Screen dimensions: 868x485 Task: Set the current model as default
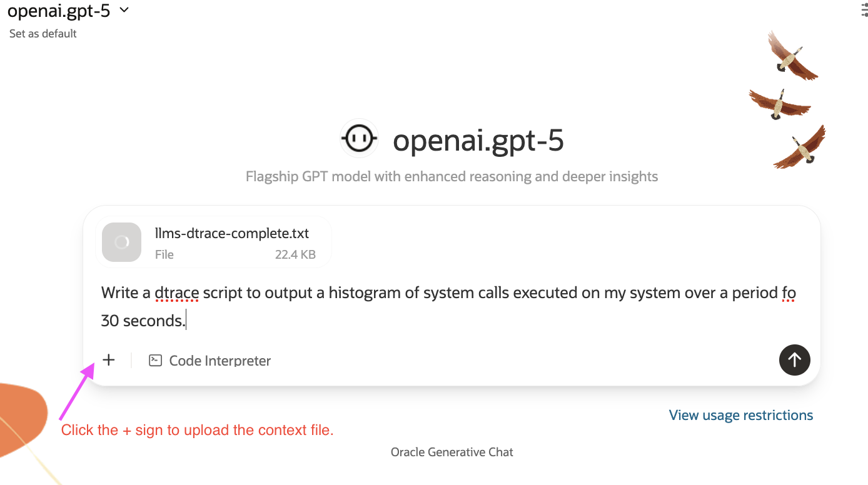(x=43, y=34)
